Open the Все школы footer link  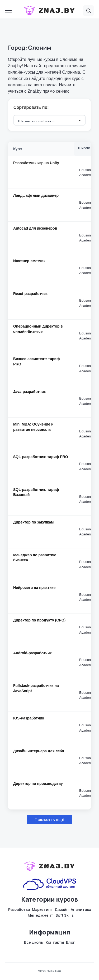pyautogui.click(x=34, y=942)
